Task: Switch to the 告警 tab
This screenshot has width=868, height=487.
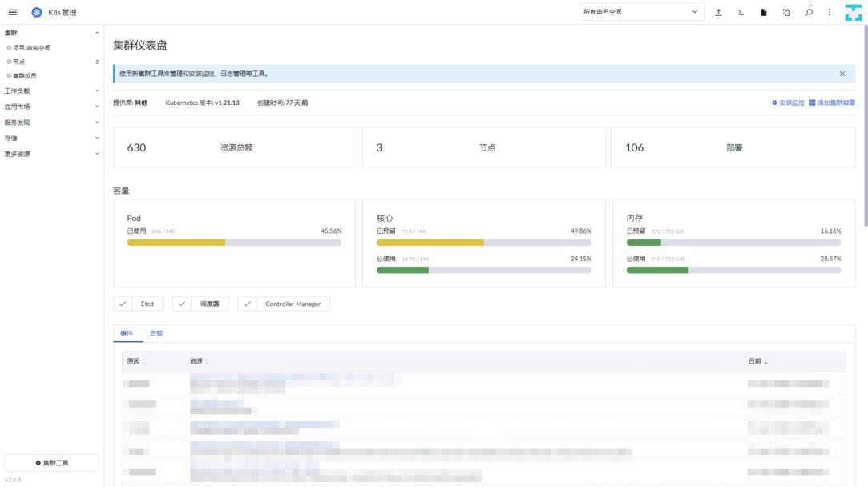Action: [x=156, y=333]
